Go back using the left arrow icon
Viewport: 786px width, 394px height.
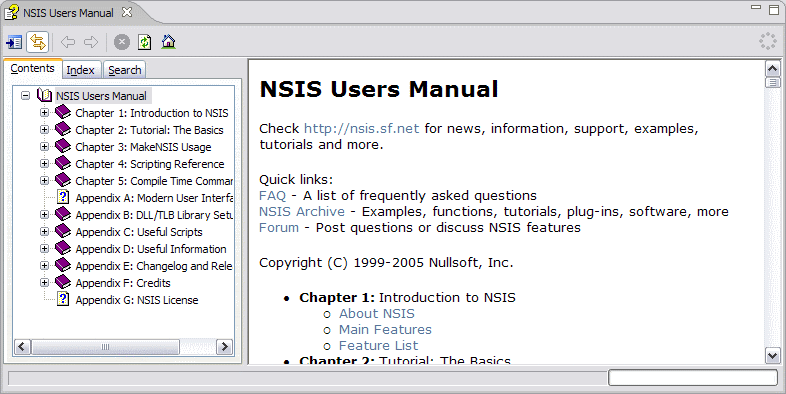tap(68, 42)
